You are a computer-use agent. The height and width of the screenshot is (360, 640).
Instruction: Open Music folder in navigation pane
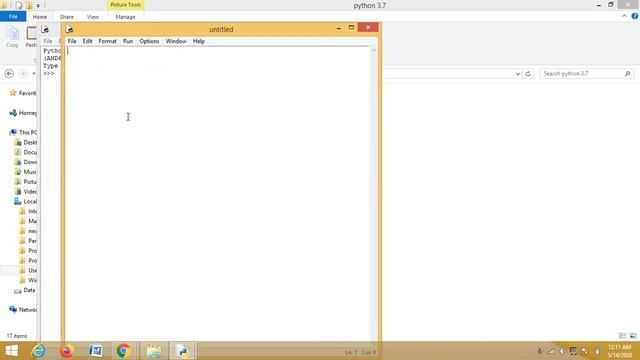(26, 172)
